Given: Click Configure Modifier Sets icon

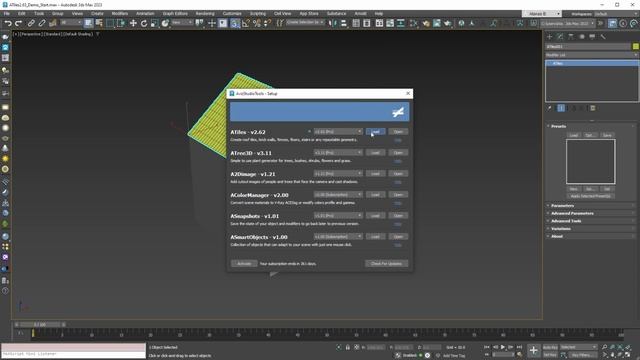Looking at the screenshot, I should 593,108.
